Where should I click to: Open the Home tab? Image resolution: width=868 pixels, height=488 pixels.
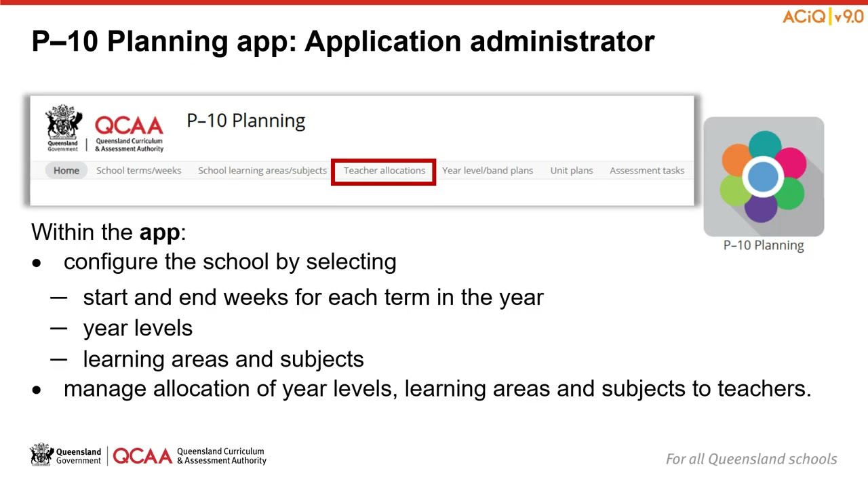click(66, 171)
